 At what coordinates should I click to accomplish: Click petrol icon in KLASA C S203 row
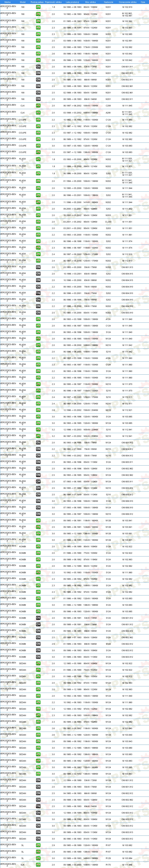coord(38,228)
